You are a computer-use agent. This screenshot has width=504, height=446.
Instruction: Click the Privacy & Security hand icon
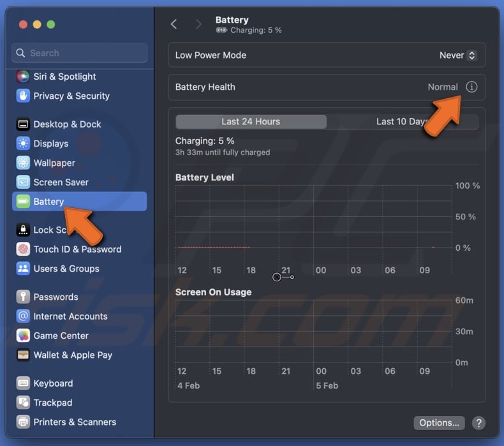[x=23, y=96]
